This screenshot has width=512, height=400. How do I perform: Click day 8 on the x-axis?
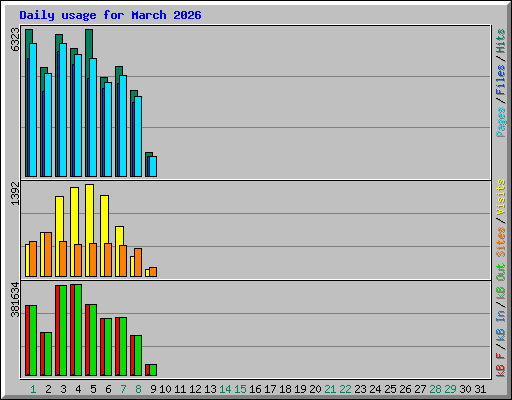(x=138, y=389)
